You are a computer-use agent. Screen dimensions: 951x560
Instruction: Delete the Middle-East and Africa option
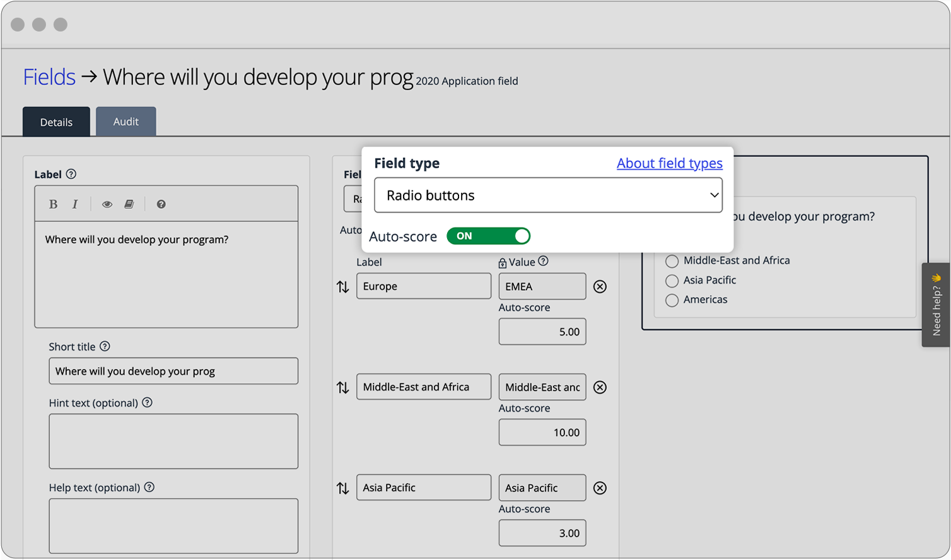pos(600,387)
